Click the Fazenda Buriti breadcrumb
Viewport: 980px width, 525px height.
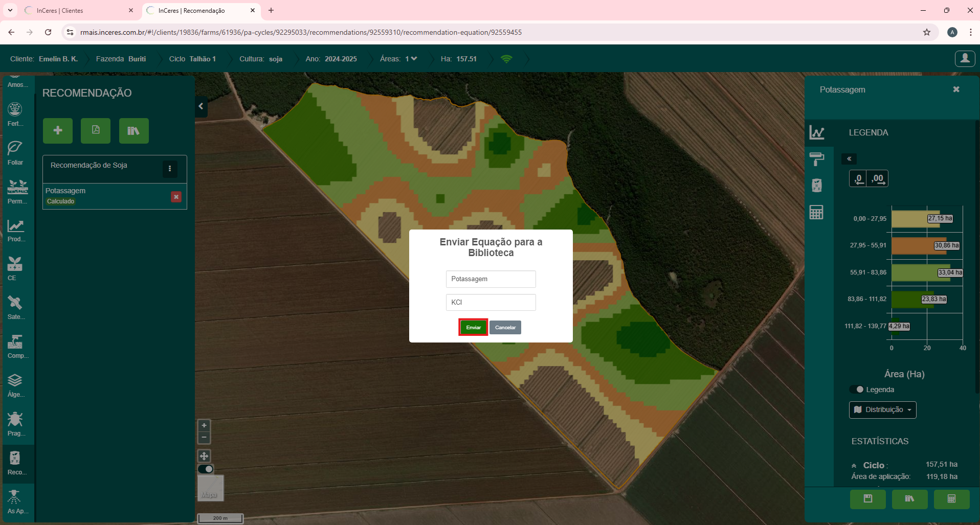click(x=121, y=59)
